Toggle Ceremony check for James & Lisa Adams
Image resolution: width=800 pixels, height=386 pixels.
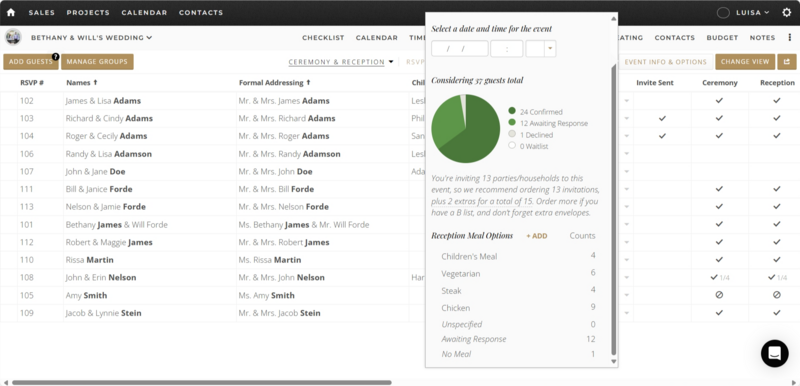tap(719, 100)
